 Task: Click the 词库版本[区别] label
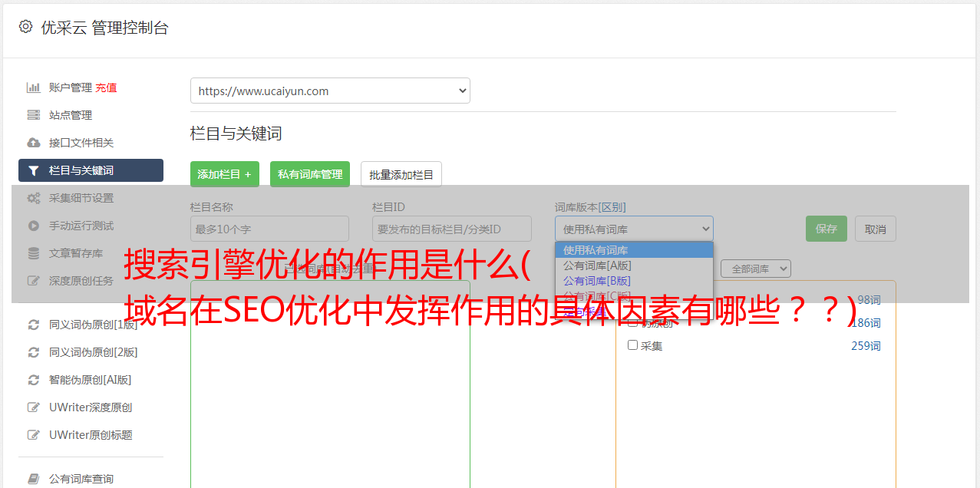point(590,207)
